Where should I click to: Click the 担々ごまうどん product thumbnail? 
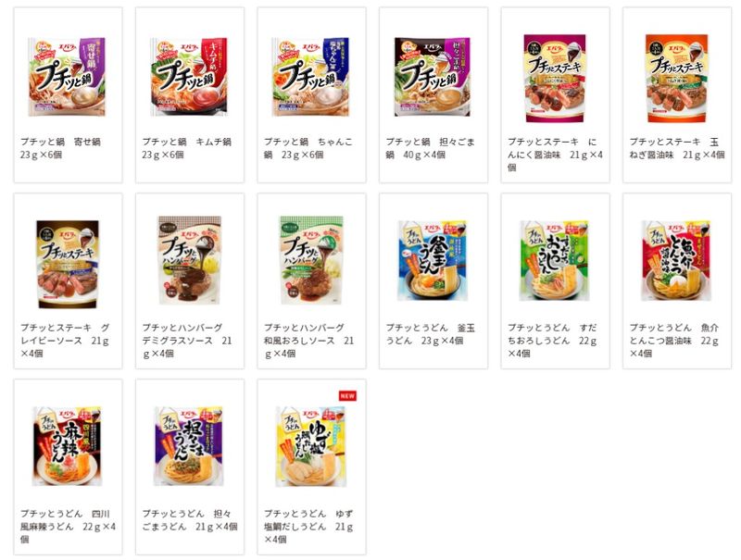click(x=189, y=446)
